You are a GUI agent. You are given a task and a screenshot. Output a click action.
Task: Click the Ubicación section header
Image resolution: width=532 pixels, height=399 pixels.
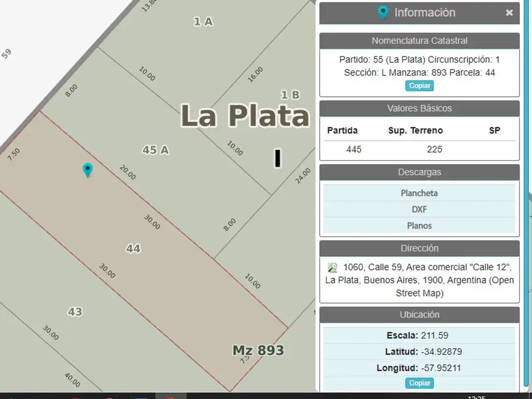coord(419,314)
